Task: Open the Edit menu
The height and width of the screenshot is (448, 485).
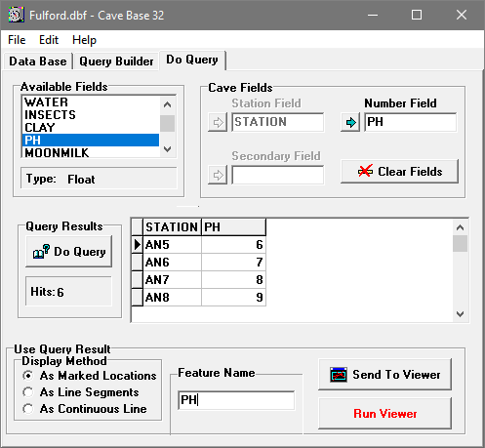Action: [49, 40]
